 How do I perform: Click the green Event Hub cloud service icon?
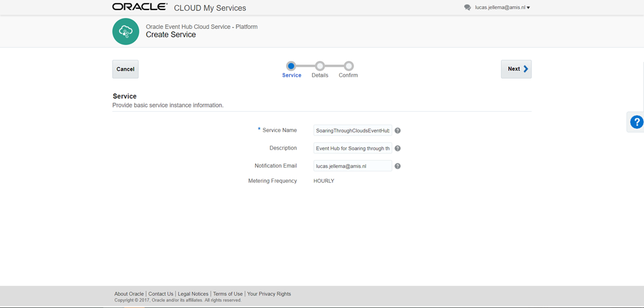point(126,31)
